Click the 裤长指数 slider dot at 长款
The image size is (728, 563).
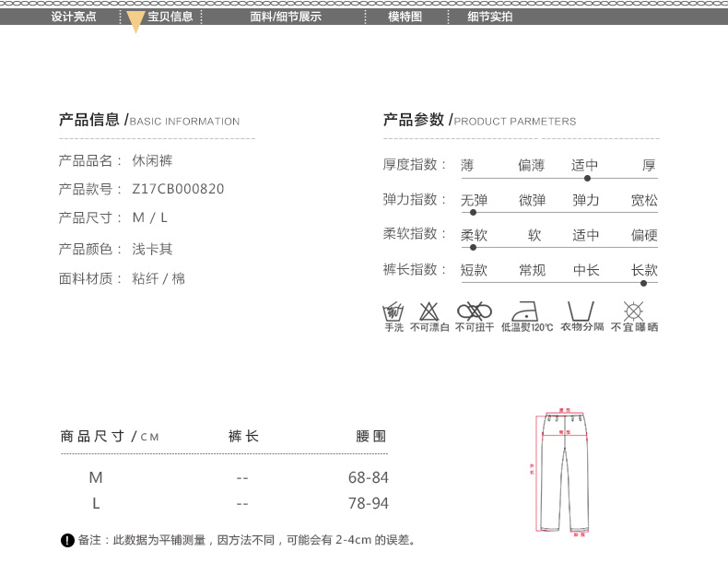pos(643,283)
